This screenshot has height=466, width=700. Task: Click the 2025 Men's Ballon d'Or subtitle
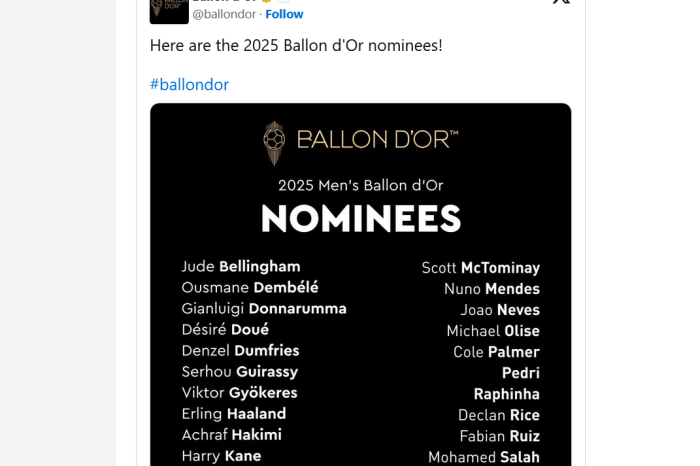tap(361, 185)
